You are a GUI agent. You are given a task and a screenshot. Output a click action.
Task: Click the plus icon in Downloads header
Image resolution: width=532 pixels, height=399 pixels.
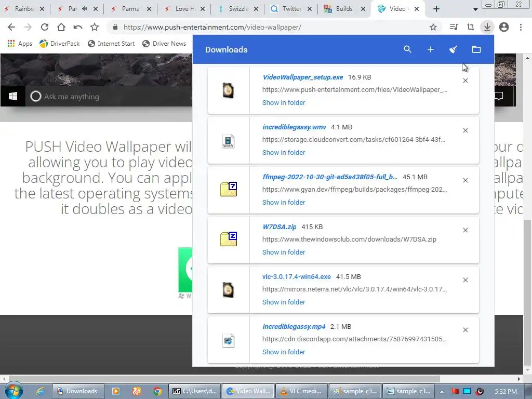point(431,49)
